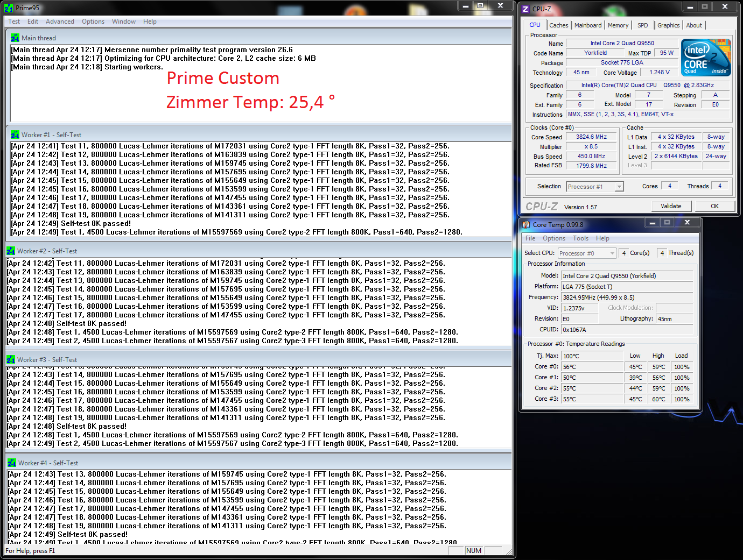Image resolution: width=743 pixels, height=560 pixels.
Task: Click the NUM indicator in the status bar
Action: click(x=474, y=551)
